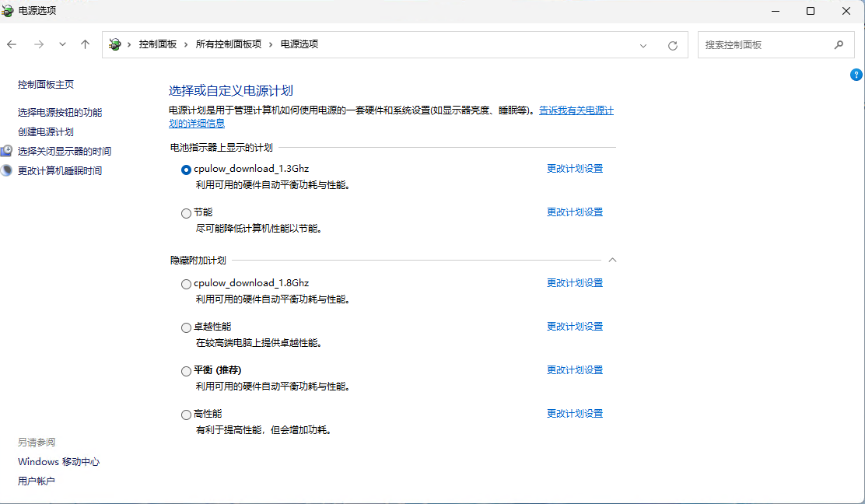Open 选择关闭显示器的时间 link

pos(65,151)
